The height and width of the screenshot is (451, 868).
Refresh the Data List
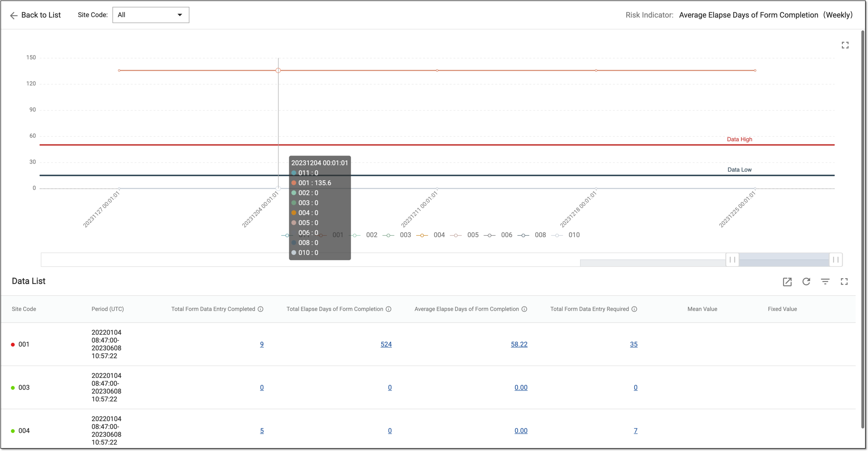pyautogui.click(x=806, y=282)
